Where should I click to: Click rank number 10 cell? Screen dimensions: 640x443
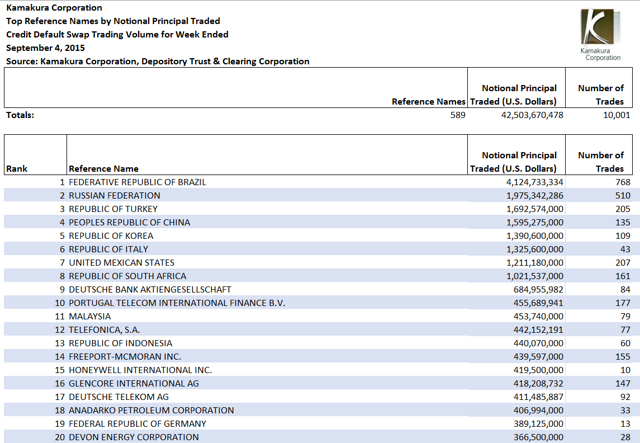(x=60, y=303)
